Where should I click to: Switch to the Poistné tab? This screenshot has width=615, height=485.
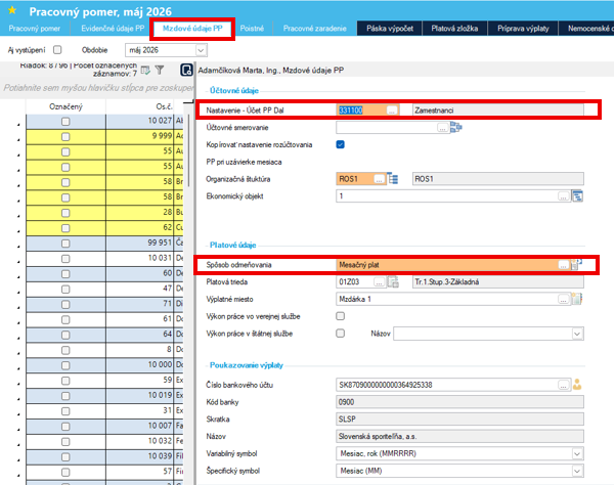tap(252, 29)
